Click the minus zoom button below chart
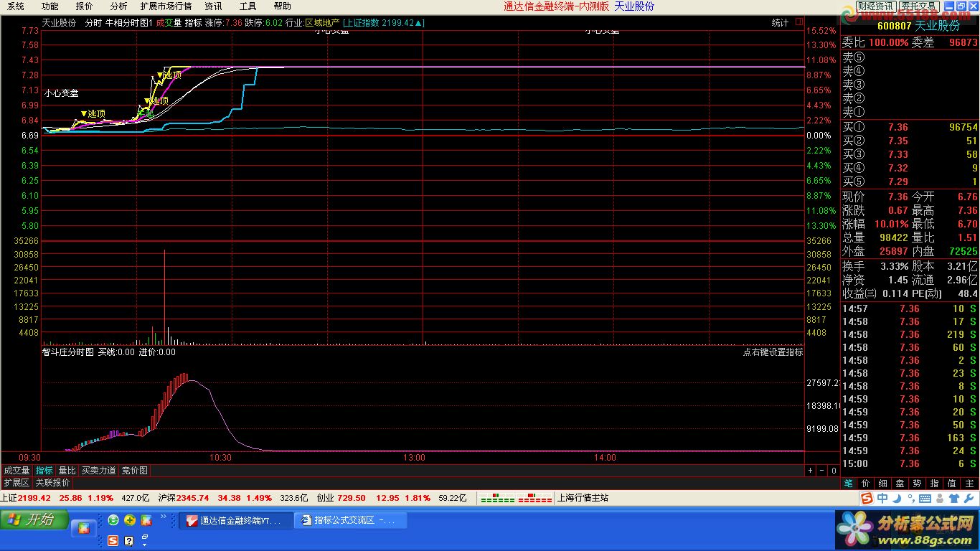 (x=822, y=471)
